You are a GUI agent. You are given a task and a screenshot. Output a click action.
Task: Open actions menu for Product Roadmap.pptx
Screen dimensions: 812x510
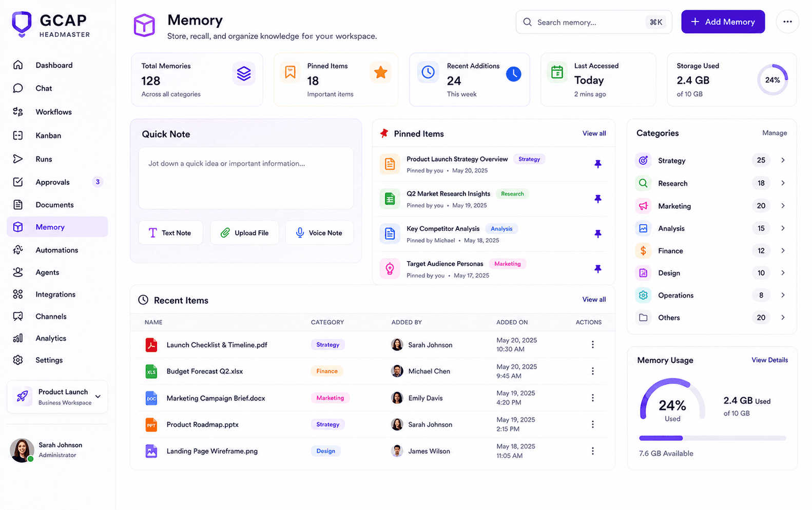pyautogui.click(x=592, y=424)
